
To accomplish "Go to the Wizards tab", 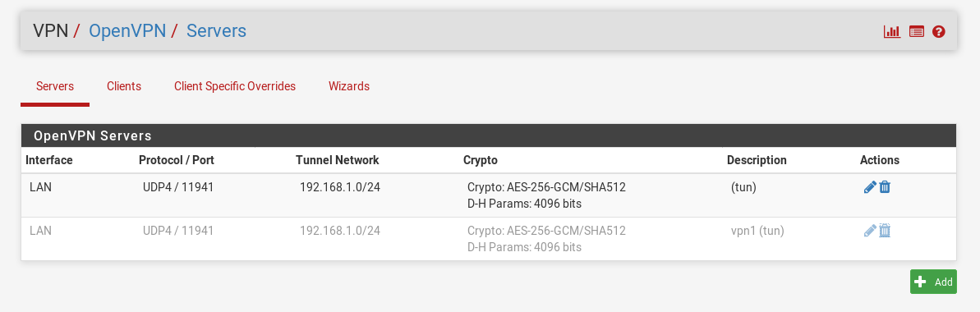I will [x=349, y=86].
